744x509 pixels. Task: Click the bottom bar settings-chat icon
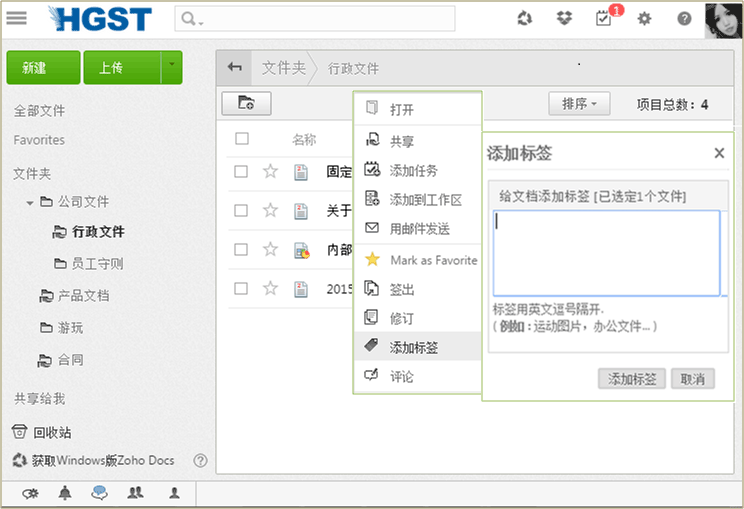click(x=30, y=494)
